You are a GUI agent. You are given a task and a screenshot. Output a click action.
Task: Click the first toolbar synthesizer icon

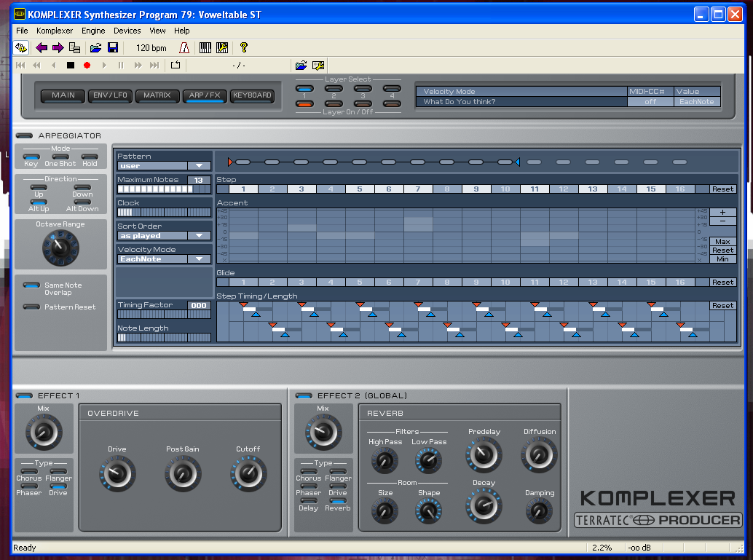point(20,47)
